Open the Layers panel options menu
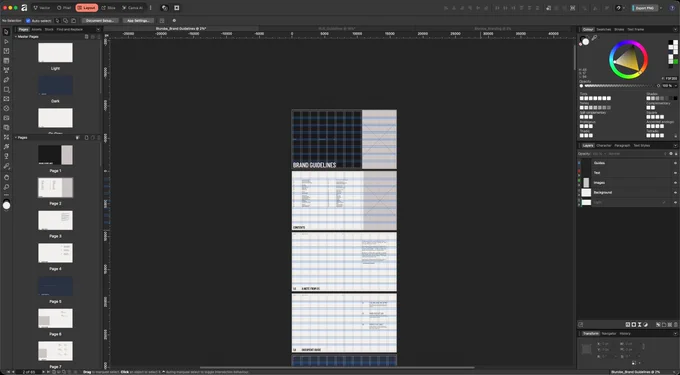680x375 pixels. click(x=676, y=146)
